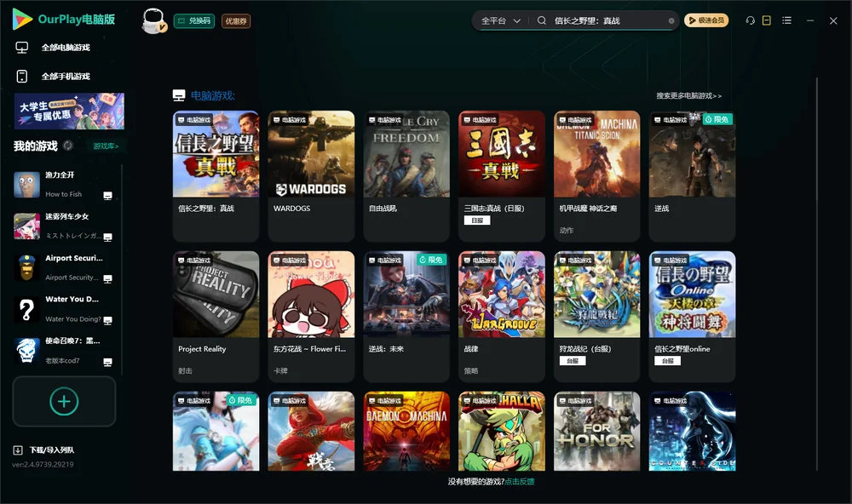Open the 三国志·真战（日服）game card
Screen dimensions: 852x504
point(502,176)
